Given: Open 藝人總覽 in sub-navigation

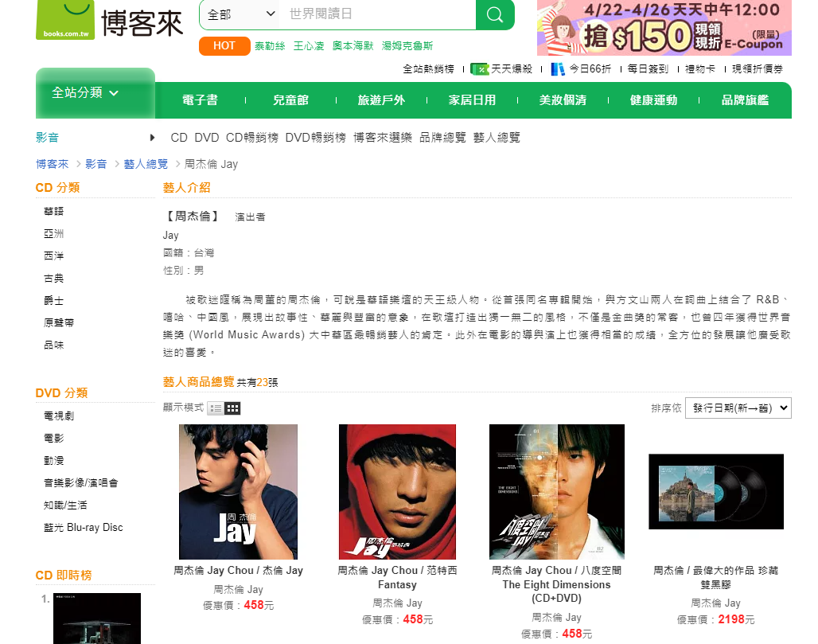Looking at the screenshot, I should click(x=497, y=138).
